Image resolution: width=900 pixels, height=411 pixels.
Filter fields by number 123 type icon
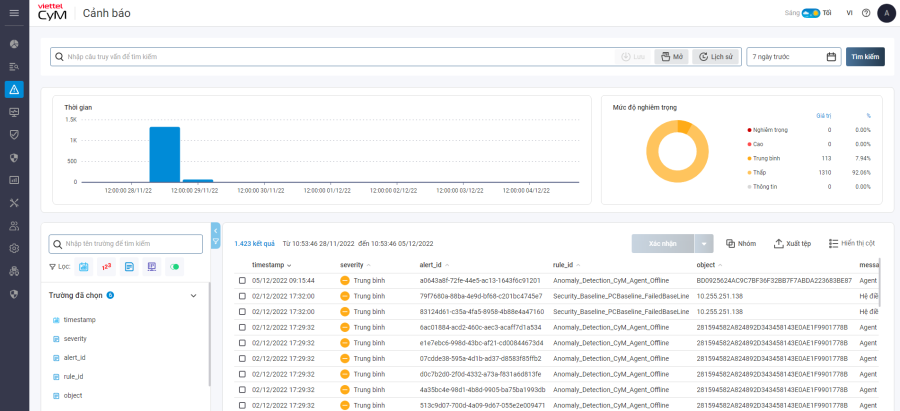tap(106, 266)
